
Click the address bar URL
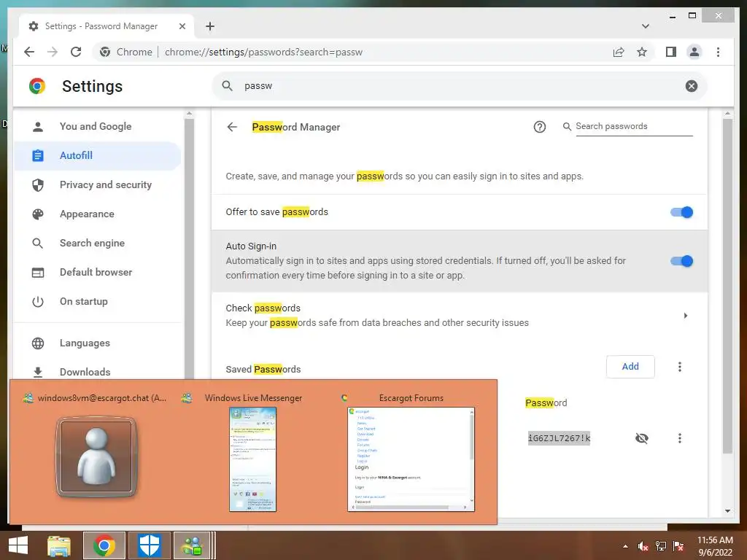click(x=263, y=52)
